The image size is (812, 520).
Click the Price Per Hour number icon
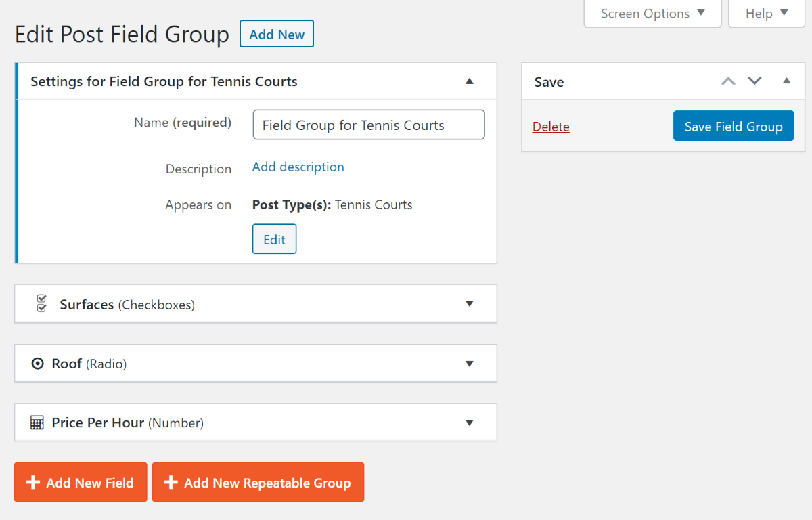tap(37, 422)
